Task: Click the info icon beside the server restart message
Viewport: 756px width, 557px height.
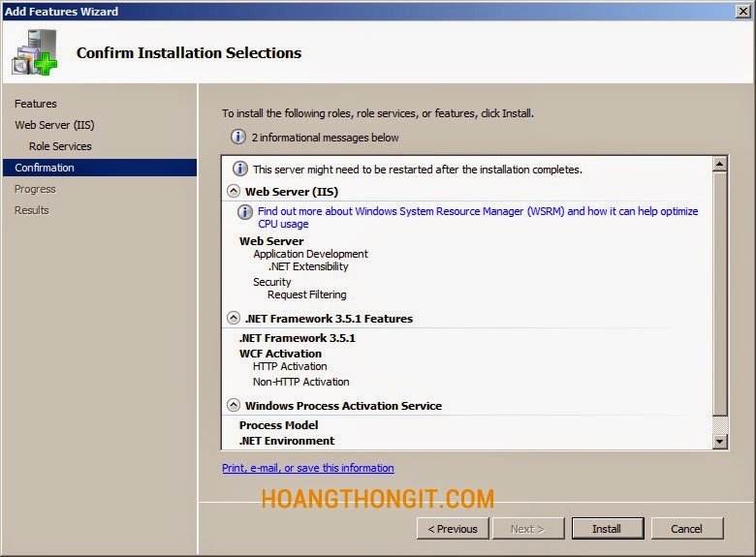Action: point(240,170)
